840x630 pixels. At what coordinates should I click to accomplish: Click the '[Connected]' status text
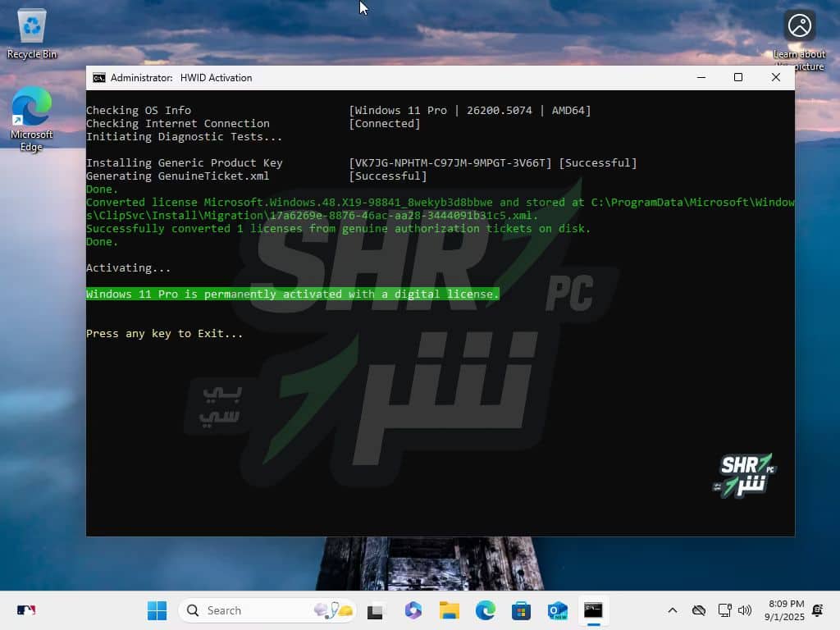coord(385,124)
